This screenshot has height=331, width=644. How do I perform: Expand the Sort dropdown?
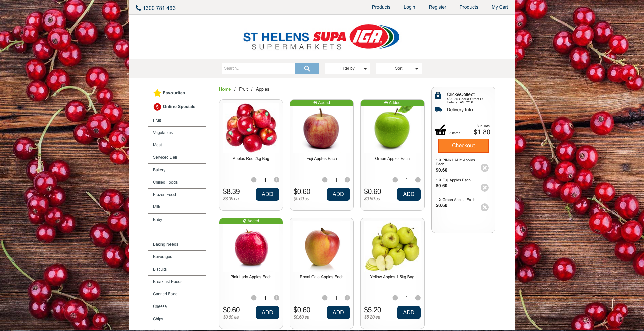coord(399,68)
